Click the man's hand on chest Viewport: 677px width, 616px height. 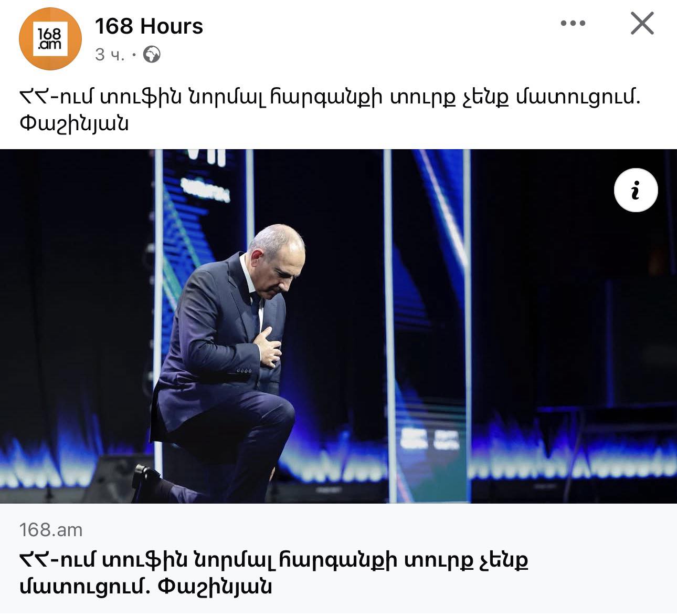269,345
